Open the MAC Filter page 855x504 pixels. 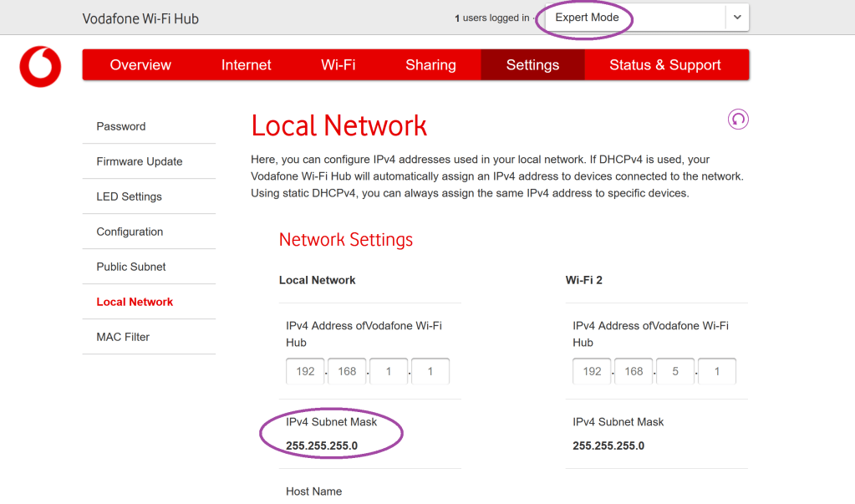pyautogui.click(x=123, y=337)
